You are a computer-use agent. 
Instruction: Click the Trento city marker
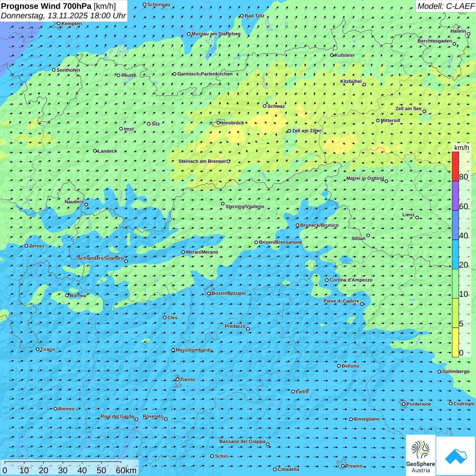(177, 379)
